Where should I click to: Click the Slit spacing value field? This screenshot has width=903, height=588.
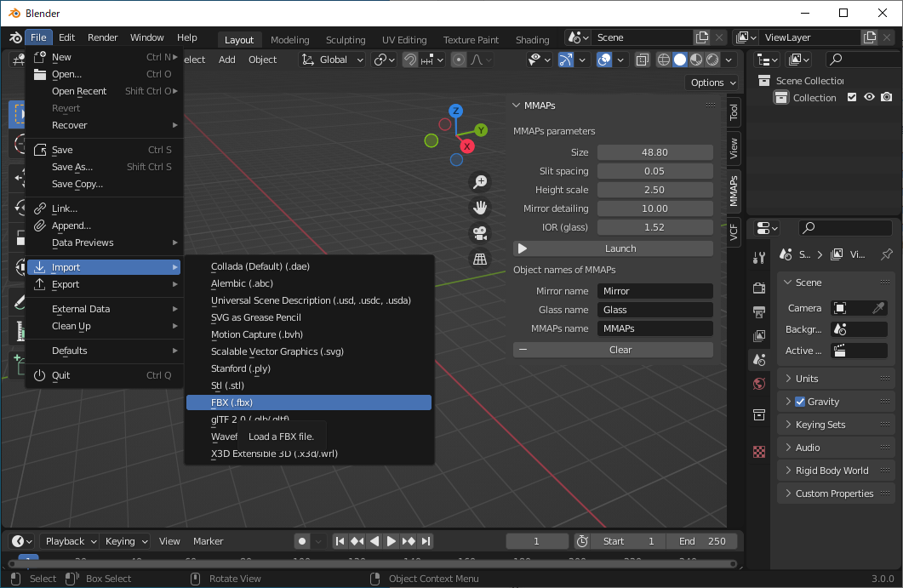654,171
